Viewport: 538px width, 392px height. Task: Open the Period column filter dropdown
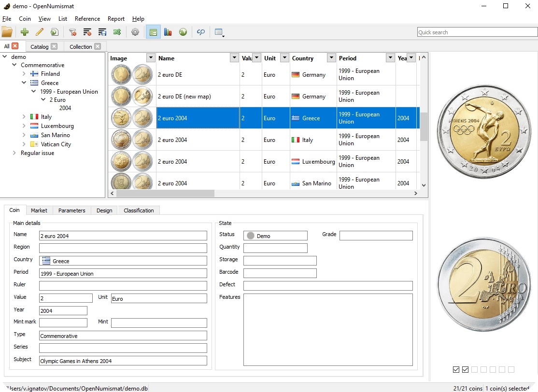click(390, 57)
